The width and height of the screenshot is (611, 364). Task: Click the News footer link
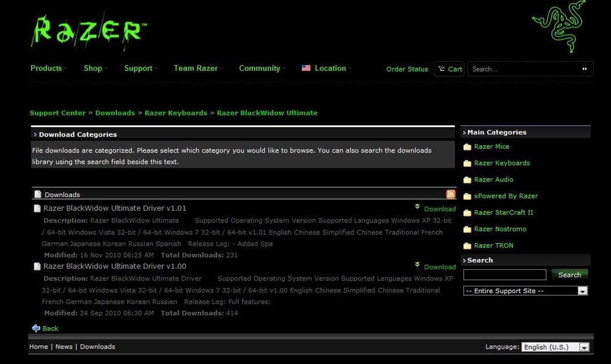pos(64,346)
